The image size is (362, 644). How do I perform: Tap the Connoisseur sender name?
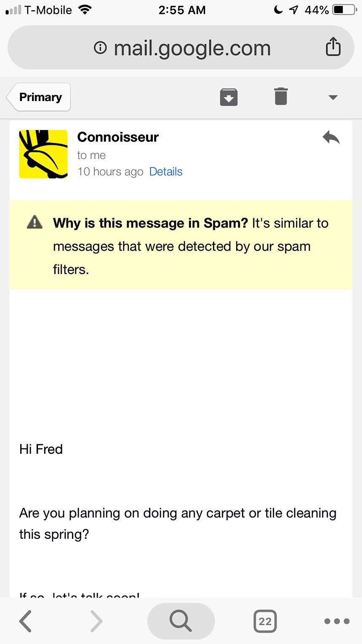click(x=118, y=137)
